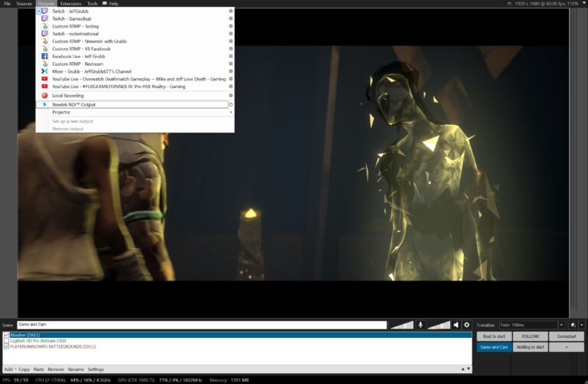Click Copy in the sources toolbar

tap(24, 369)
